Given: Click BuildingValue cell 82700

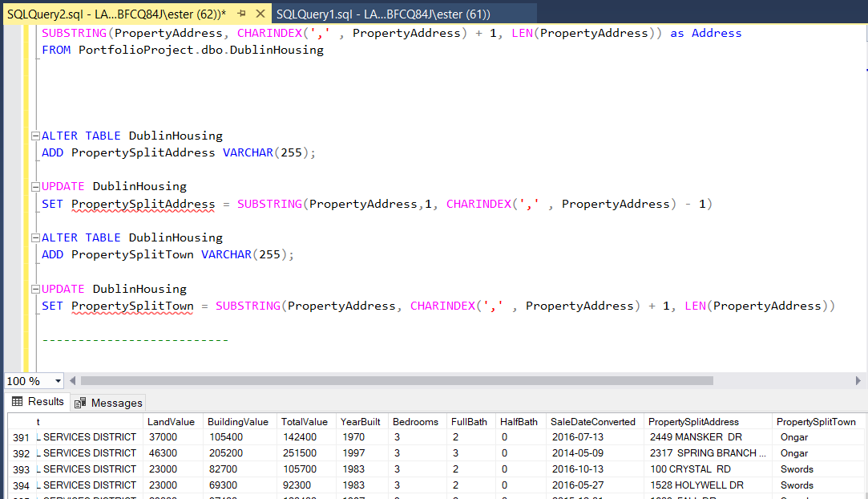Looking at the screenshot, I should click(240, 469).
